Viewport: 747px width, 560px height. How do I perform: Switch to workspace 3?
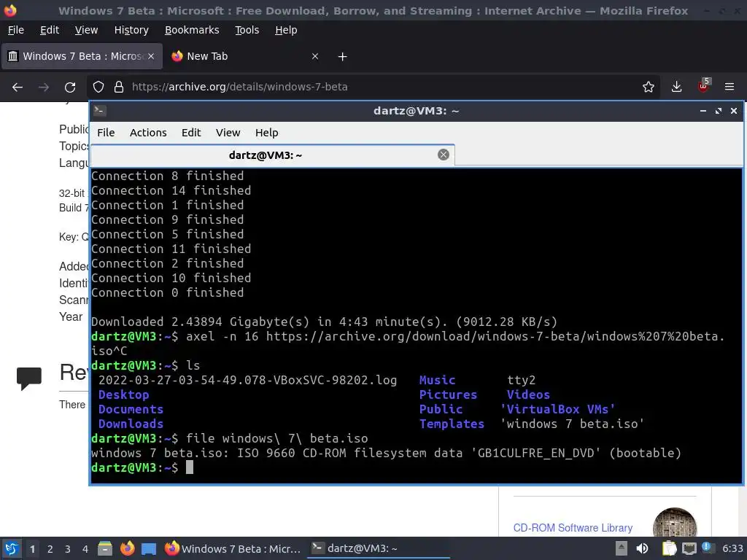pyautogui.click(x=68, y=548)
